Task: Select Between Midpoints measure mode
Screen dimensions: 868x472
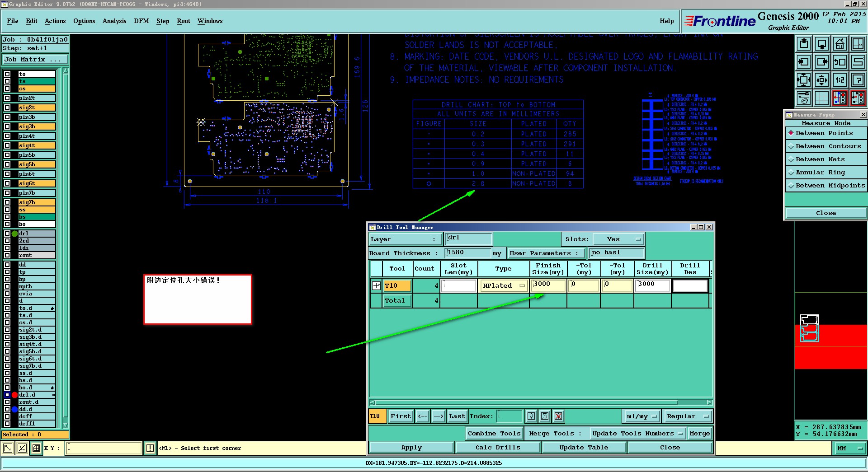Action: click(x=826, y=186)
